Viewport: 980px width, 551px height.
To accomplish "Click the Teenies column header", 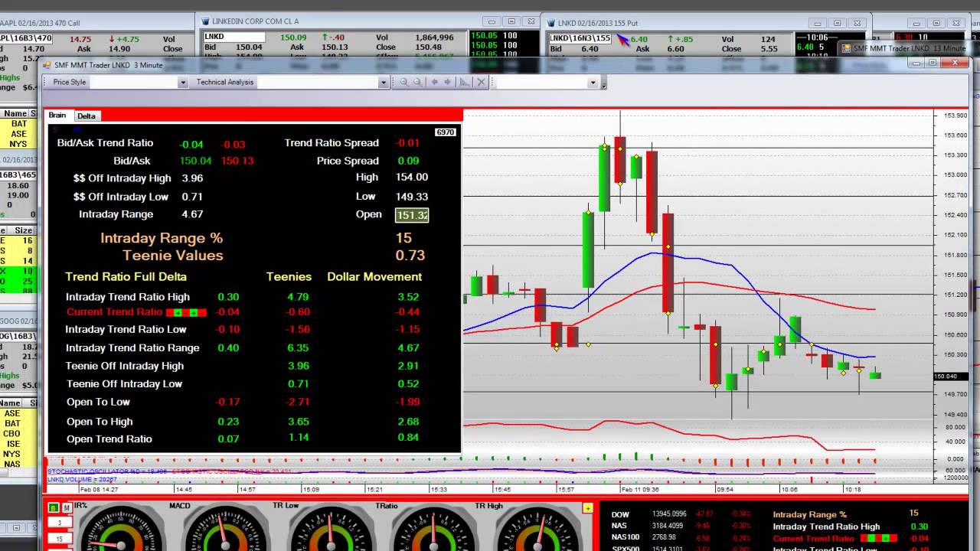I will pyautogui.click(x=289, y=277).
